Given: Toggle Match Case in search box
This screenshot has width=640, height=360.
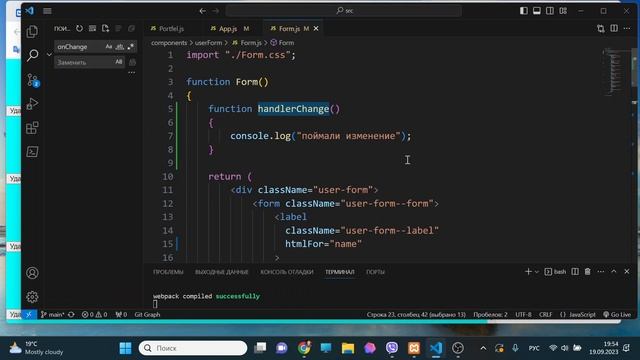Looking at the screenshot, I should point(109,47).
